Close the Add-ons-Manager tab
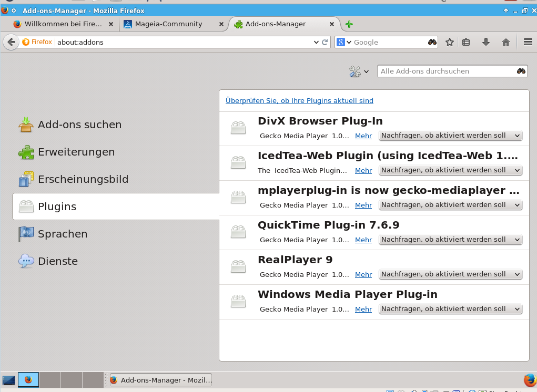The width and height of the screenshot is (537, 392). [331, 24]
